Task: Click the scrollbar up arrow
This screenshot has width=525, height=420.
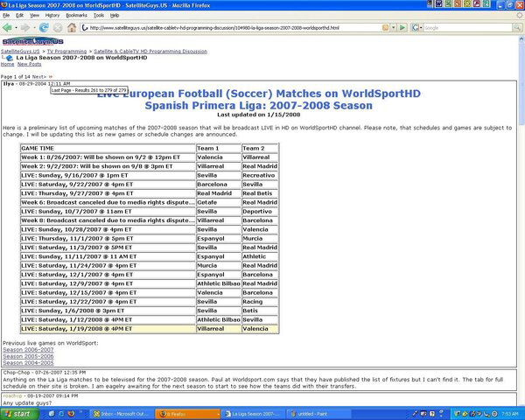Action: pyautogui.click(x=521, y=39)
